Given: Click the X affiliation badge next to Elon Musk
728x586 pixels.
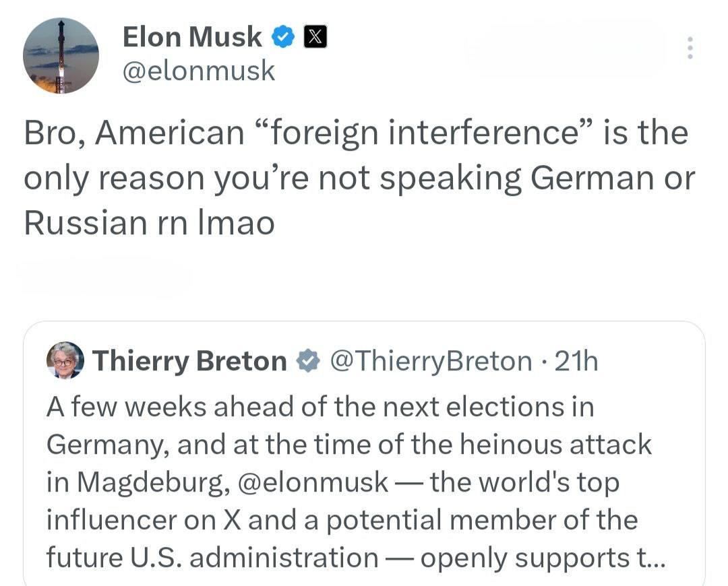Looking at the screenshot, I should (x=315, y=37).
